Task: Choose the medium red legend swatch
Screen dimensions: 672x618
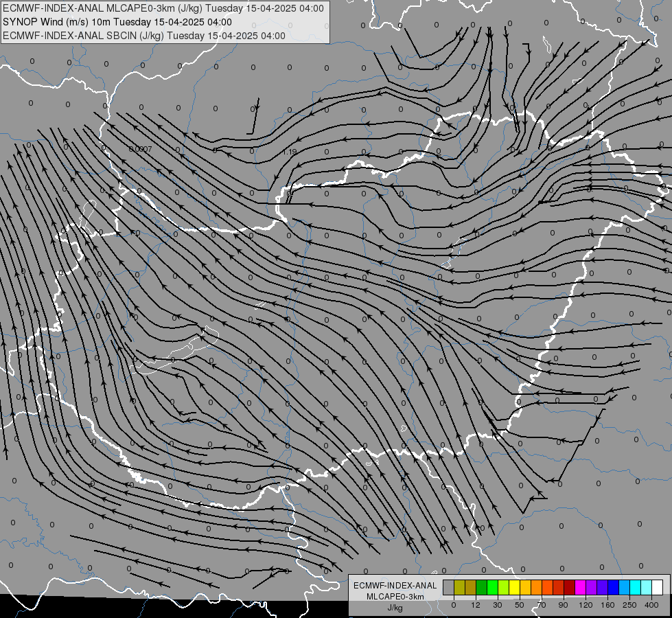Action: coord(559,587)
